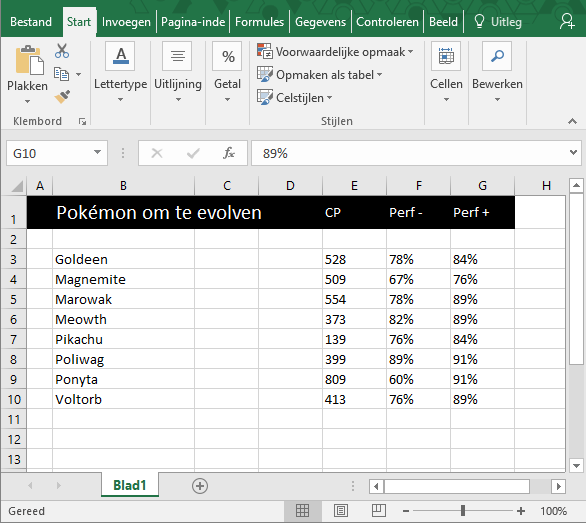The height and width of the screenshot is (523, 586).
Task: Click the Uitleg lightbulb icon
Action: click(479, 22)
